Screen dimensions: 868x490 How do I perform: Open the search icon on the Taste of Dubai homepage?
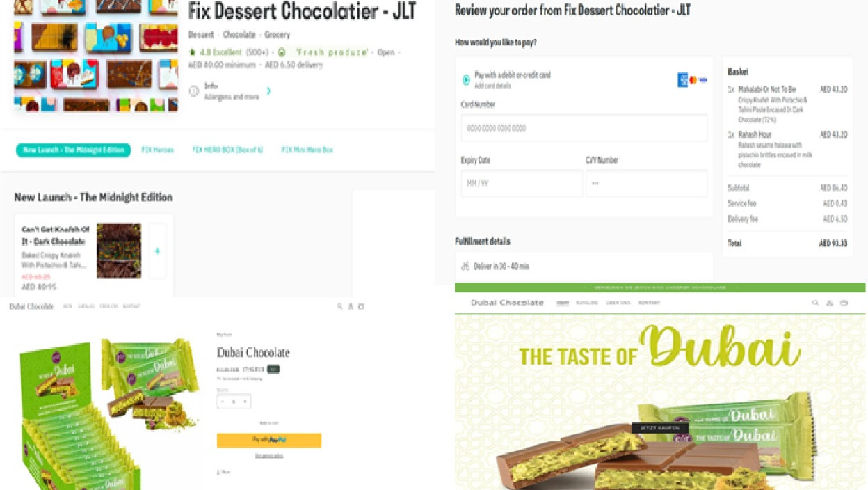[815, 303]
